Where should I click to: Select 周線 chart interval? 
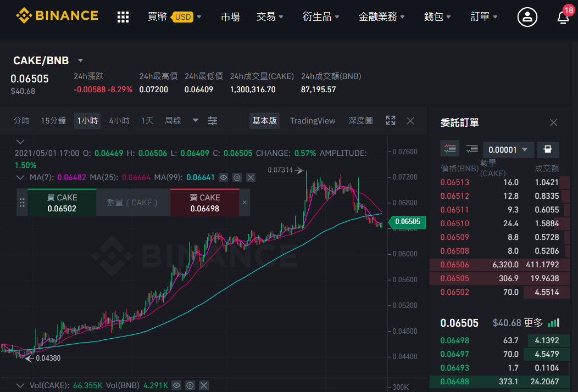[x=173, y=120]
